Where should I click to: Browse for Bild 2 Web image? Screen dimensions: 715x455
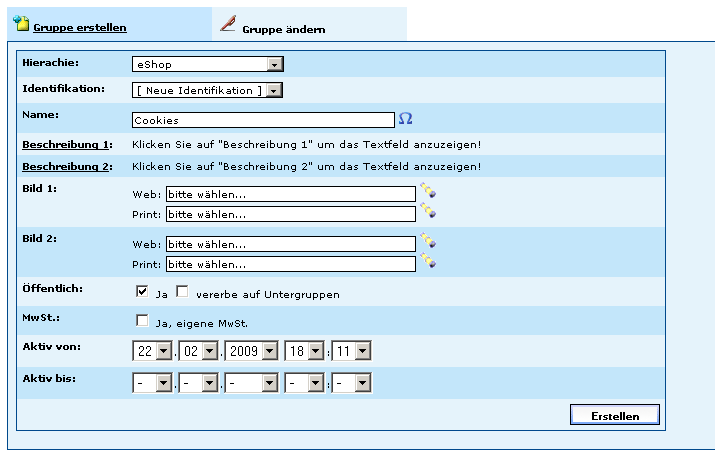[x=428, y=240]
